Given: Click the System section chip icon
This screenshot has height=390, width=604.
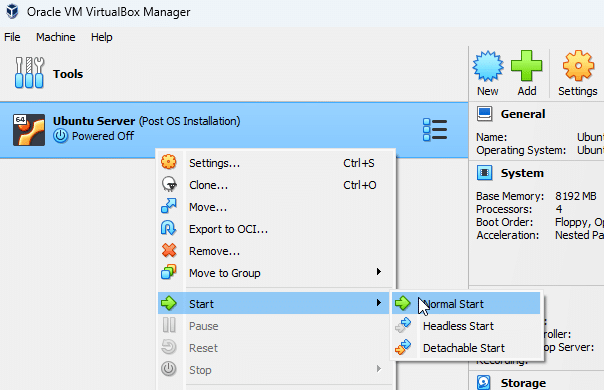Looking at the screenshot, I should click(485, 173).
